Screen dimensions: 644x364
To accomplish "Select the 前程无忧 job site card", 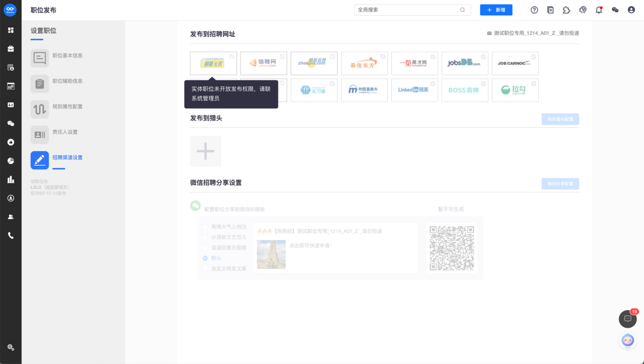I will (213, 63).
